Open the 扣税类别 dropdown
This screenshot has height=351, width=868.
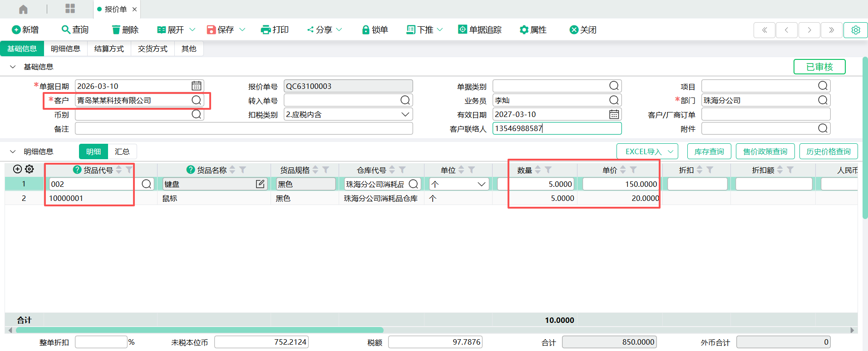click(x=405, y=114)
